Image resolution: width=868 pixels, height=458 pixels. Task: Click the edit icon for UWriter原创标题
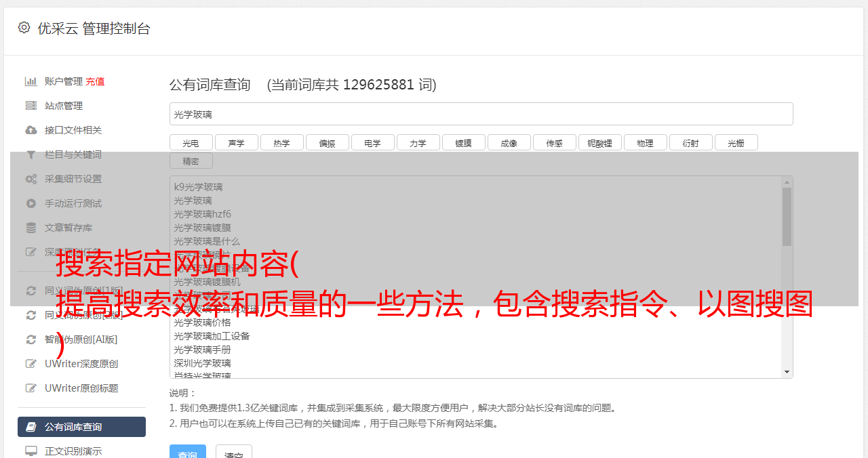click(x=31, y=388)
